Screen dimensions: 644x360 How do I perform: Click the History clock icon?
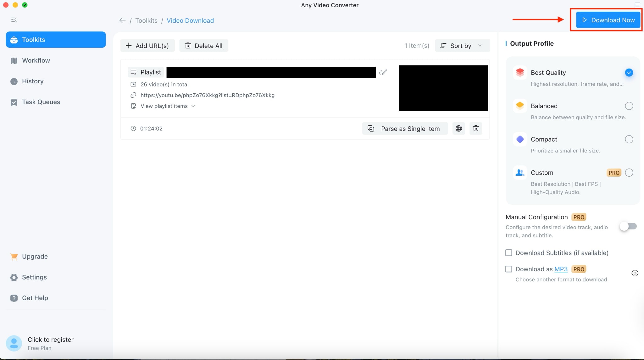coord(14,81)
